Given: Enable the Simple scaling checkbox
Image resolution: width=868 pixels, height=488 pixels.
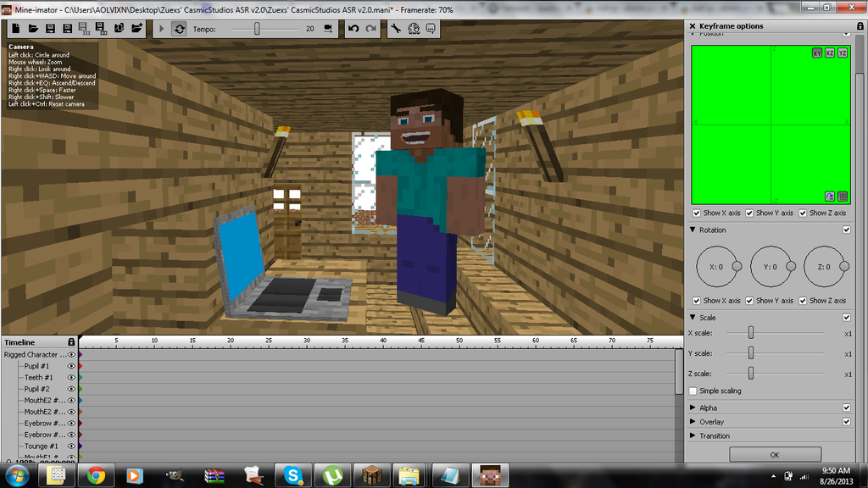Looking at the screenshot, I should 693,391.
